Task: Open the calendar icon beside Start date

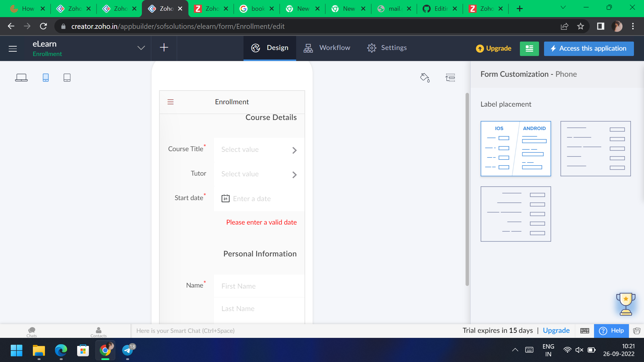Action: tap(225, 198)
